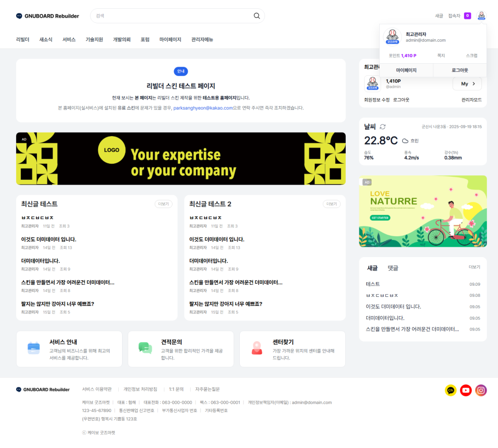The image size is (498, 448).
Task: Click the purple notification count badge
Action: point(467,16)
